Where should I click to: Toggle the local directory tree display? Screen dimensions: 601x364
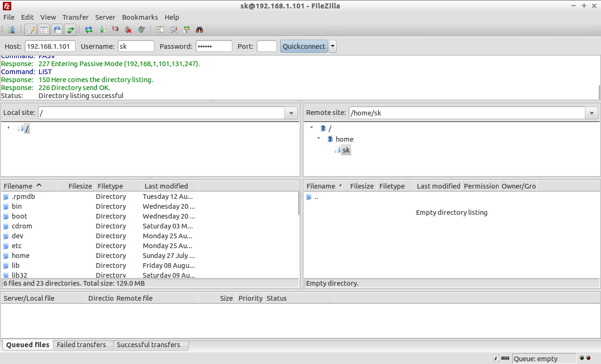click(44, 30)
